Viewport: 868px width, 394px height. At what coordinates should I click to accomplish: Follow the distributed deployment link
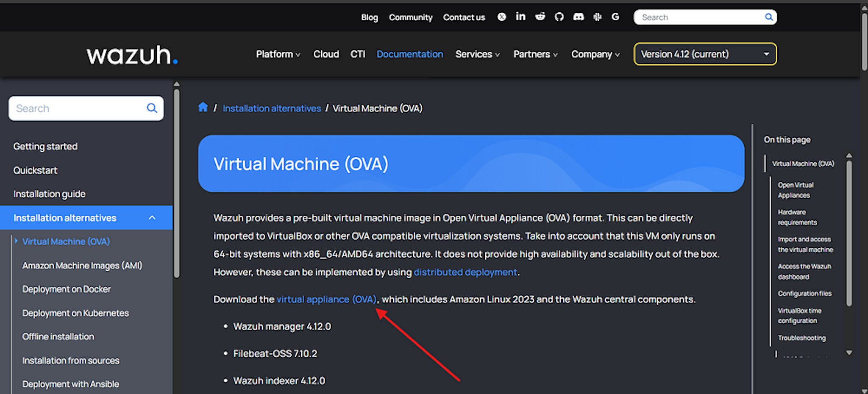click(465, 272)
